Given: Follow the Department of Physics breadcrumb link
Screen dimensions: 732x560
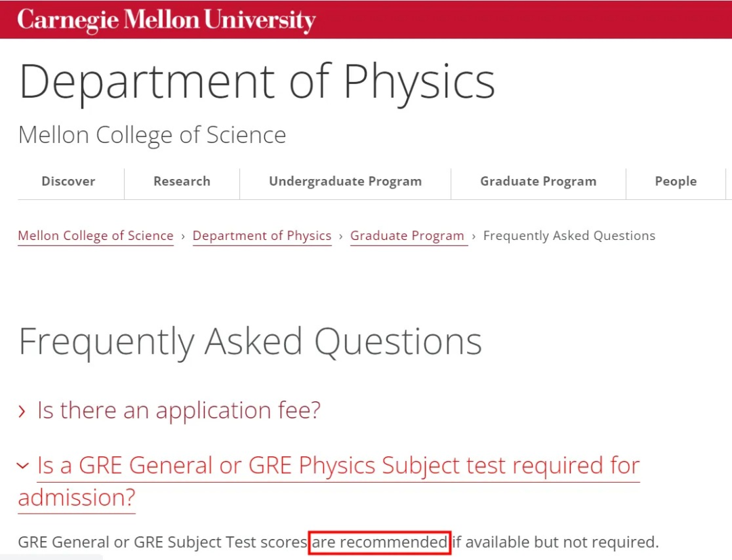Looking at the screenshot, I should click(262, 236).
